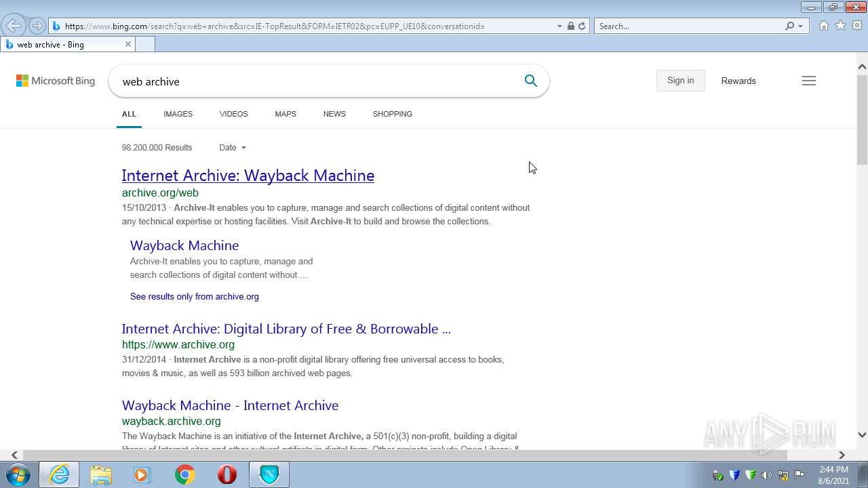Click the Bing favicon in address bar

(56, 26)
